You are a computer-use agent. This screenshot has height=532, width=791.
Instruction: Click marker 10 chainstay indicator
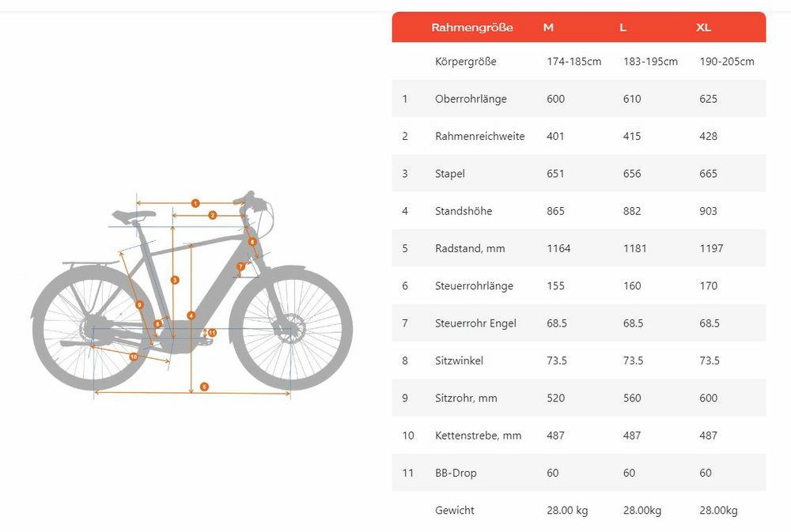(x=133, y=357)
